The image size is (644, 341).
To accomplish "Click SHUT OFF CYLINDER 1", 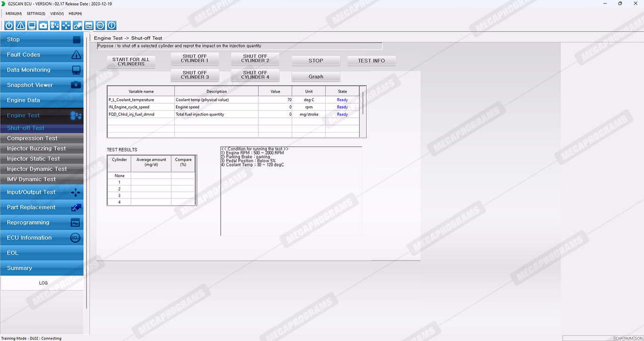I will (195, 58).
